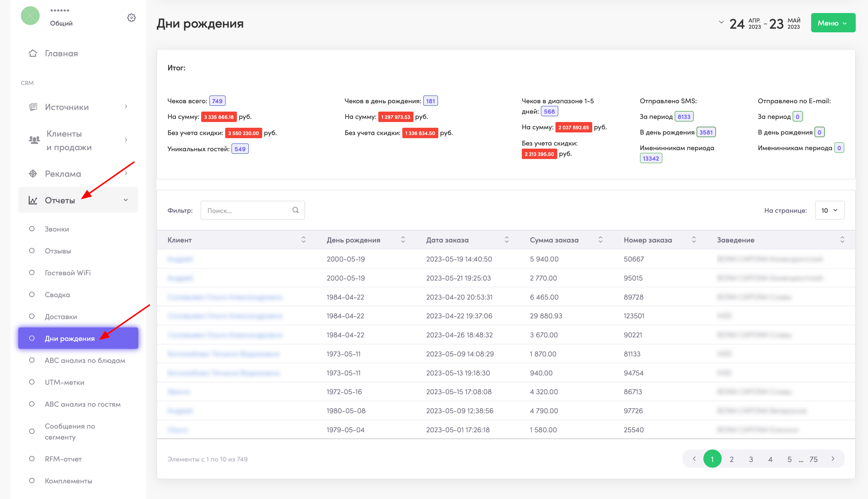Open client link for order 50667
The height and width of the screenshot is (499, 868).
pos(180,259)
